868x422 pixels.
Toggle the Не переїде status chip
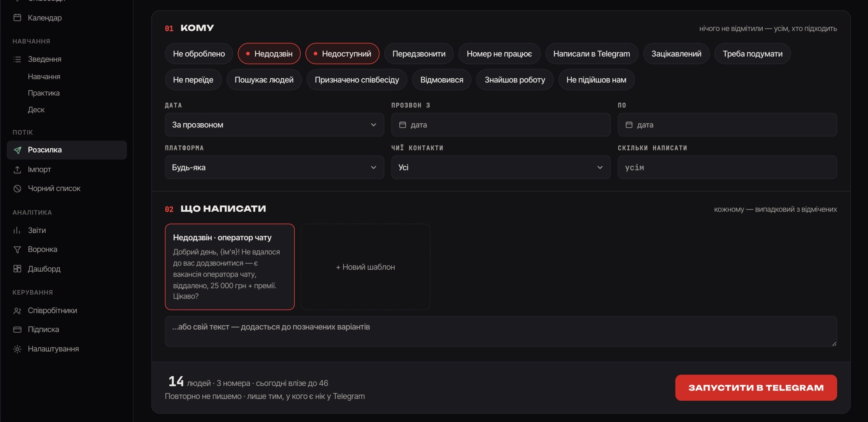193,80
